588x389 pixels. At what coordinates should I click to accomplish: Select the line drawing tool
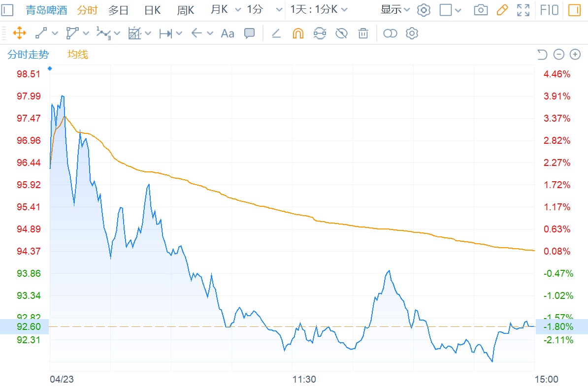(x=41, y=33)
